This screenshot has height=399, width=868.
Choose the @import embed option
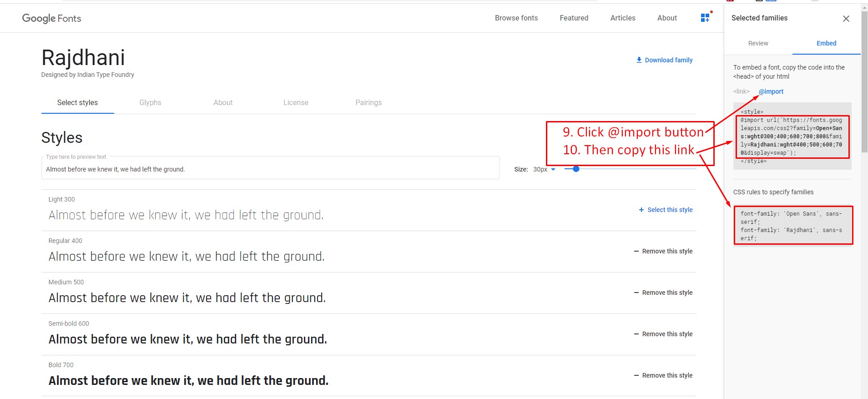pos(771,91)
